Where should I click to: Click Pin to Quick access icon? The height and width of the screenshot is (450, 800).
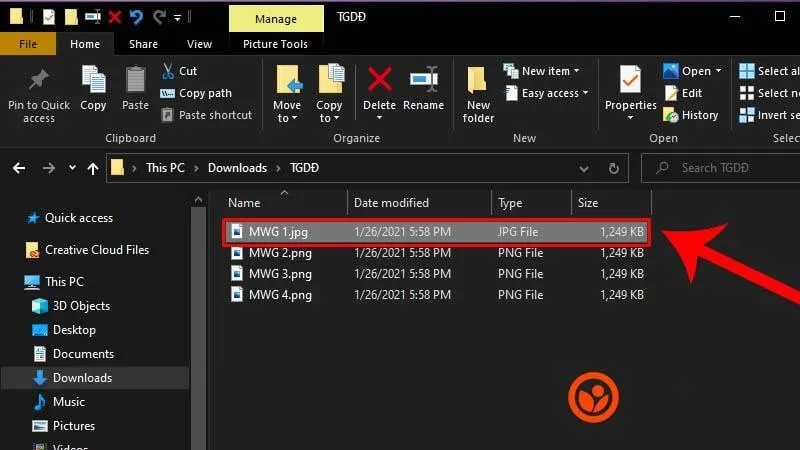coord(39,80)
